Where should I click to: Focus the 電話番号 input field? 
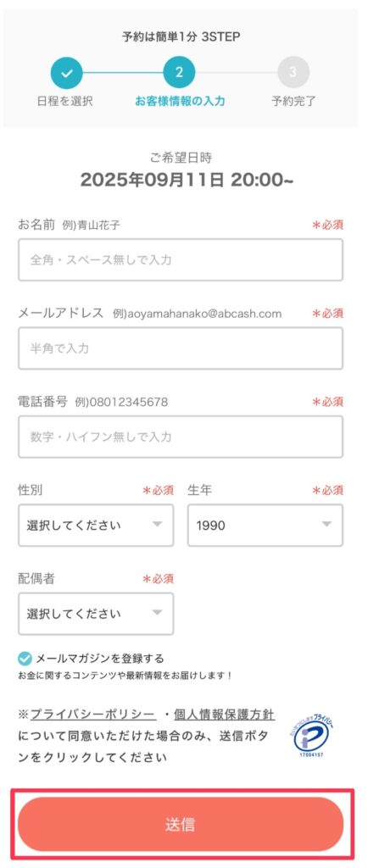coord(181,437)
